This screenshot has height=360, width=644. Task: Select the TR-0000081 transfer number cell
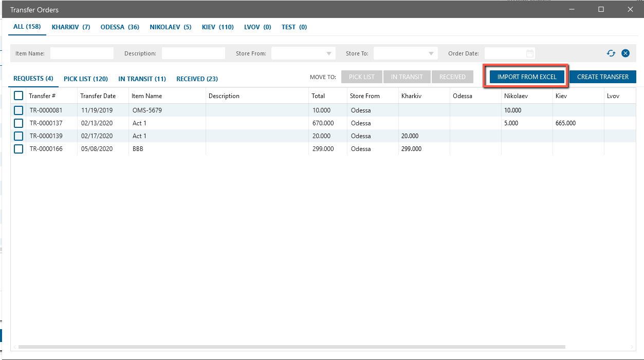coord(51,110)
